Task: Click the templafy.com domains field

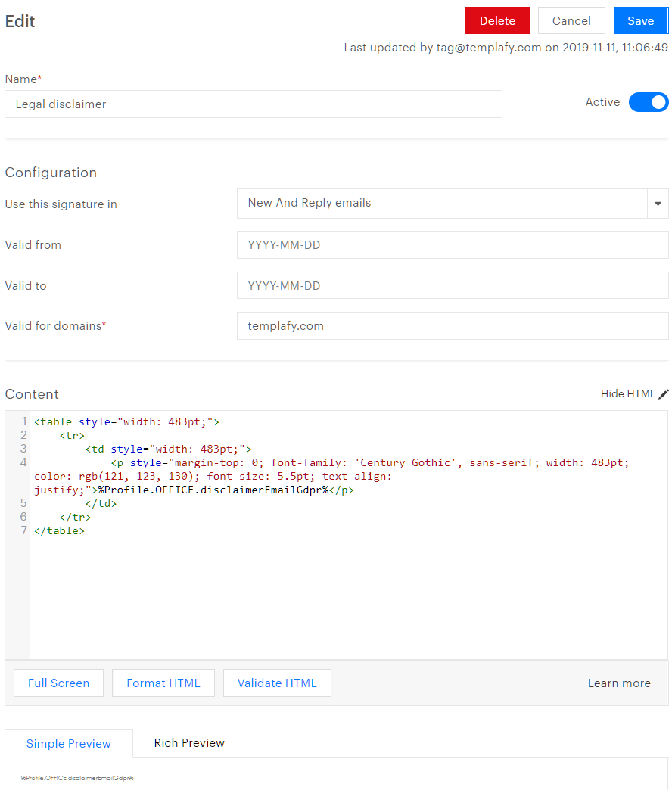Action: tap(452, 326)
